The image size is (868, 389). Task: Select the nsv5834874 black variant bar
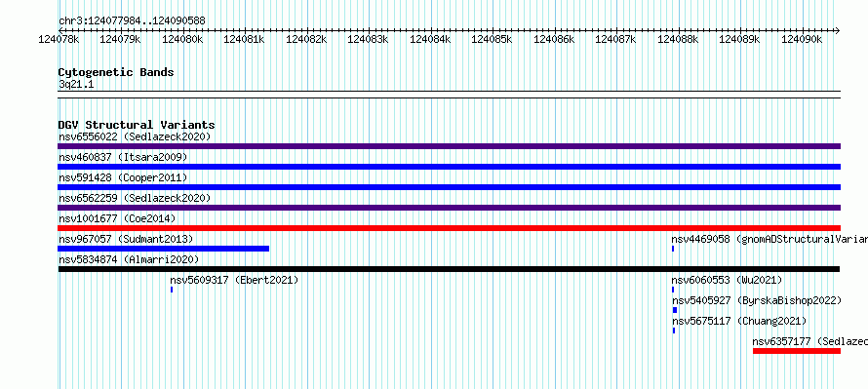pyautogui.click(x=449, y=269)
